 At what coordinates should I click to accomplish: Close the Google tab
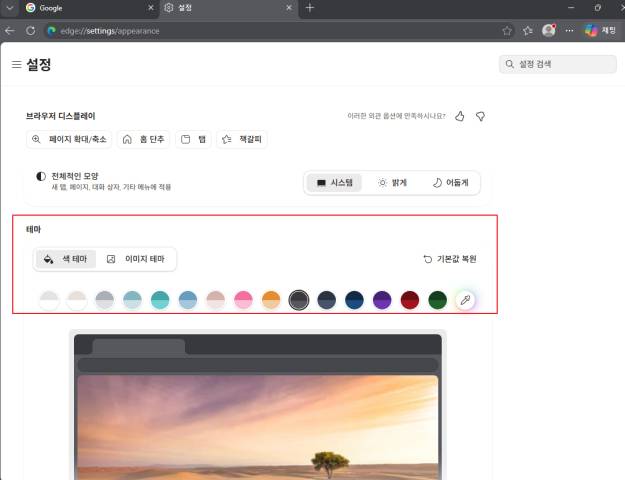click(x=151, y=8)
